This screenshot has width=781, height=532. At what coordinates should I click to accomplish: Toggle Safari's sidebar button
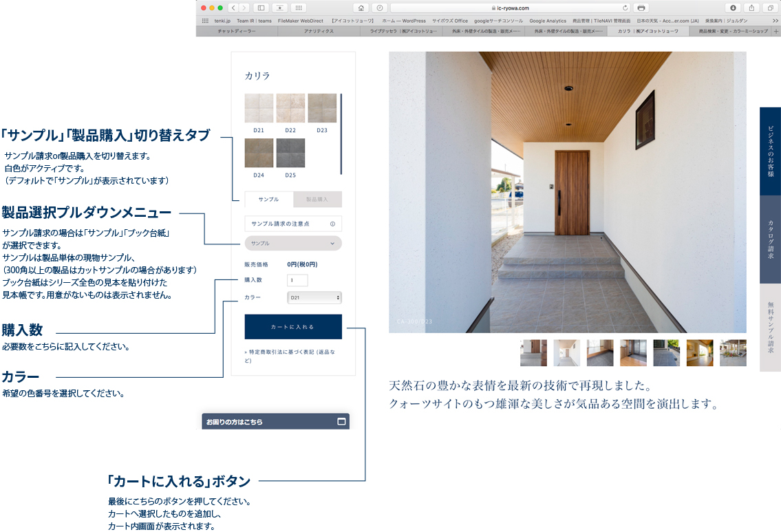click(x=261, y=8)
